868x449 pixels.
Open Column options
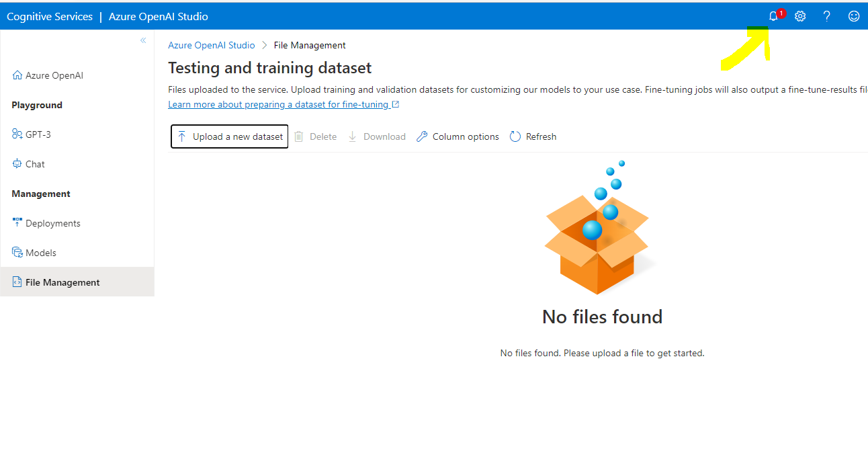(458, 136)
